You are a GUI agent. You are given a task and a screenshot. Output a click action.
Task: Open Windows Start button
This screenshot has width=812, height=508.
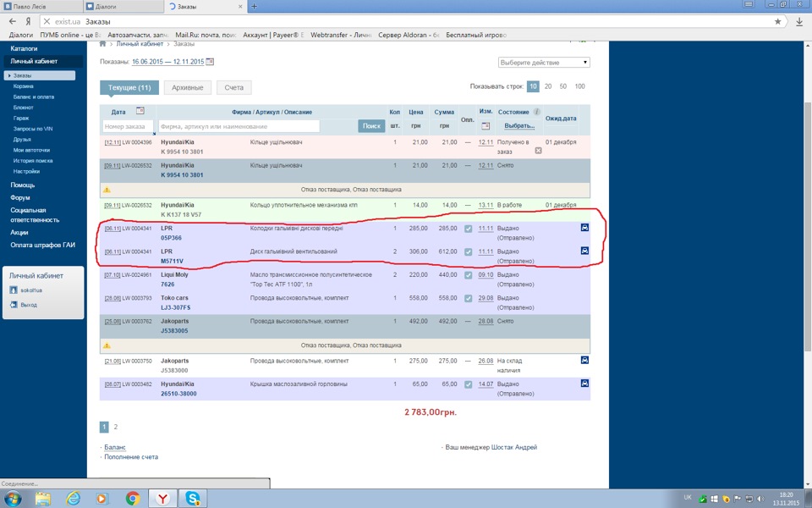(13, 499)
